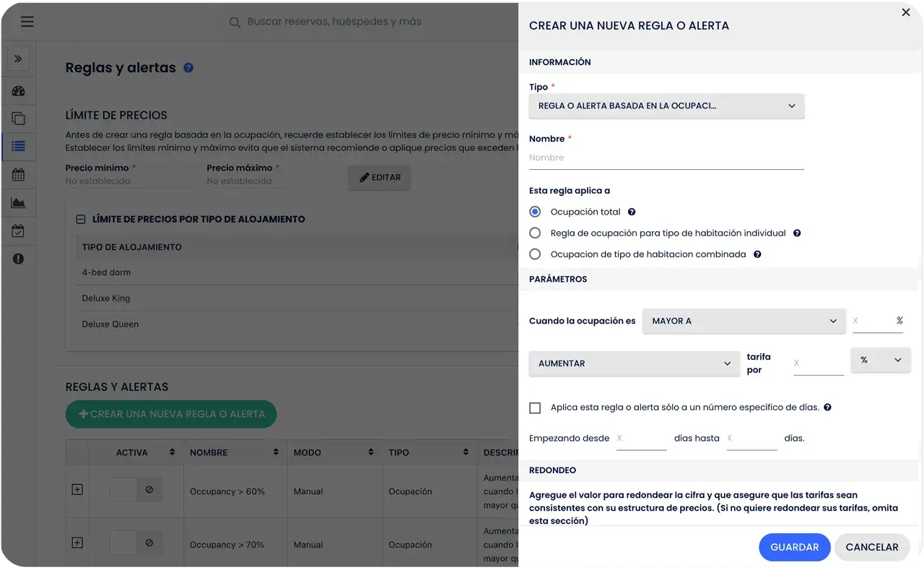Enable the specific number of days checkbox
This screenshot has height=570, width=924.
[535, 408]
